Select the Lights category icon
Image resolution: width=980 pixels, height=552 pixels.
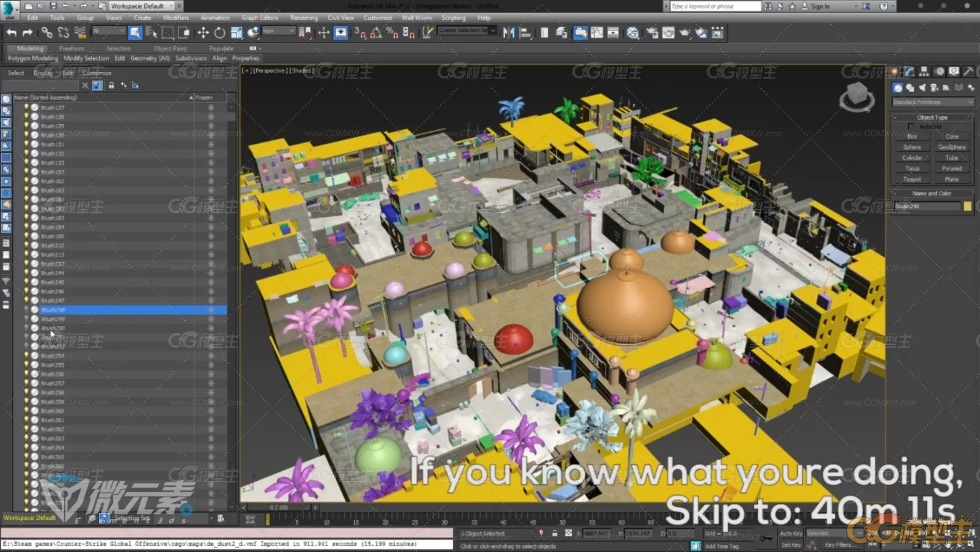pos(923,88)
